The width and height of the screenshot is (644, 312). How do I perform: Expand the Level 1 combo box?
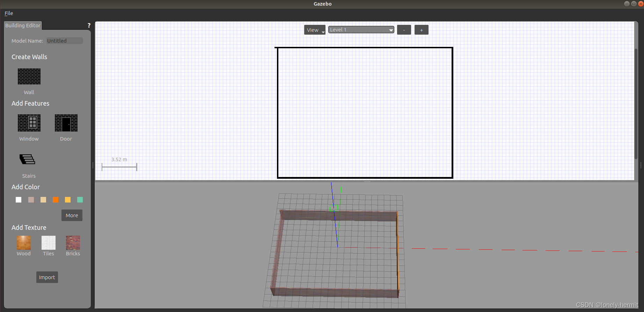[x=361, y=30]
